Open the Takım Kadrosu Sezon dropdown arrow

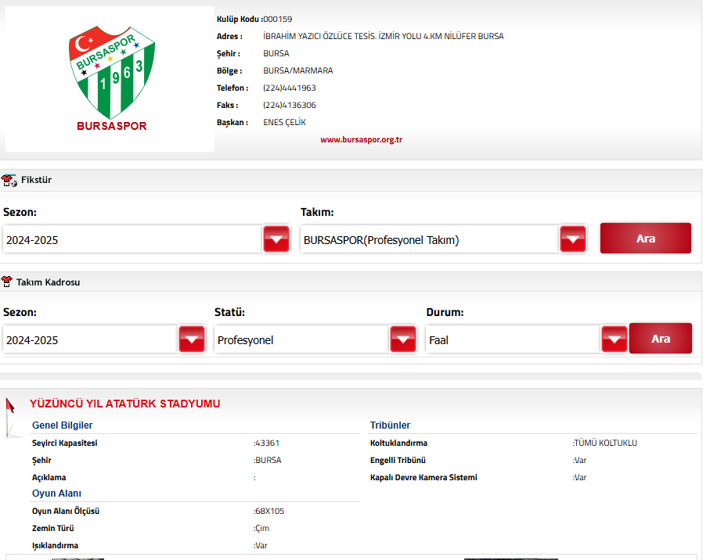[x=191, y=339]
